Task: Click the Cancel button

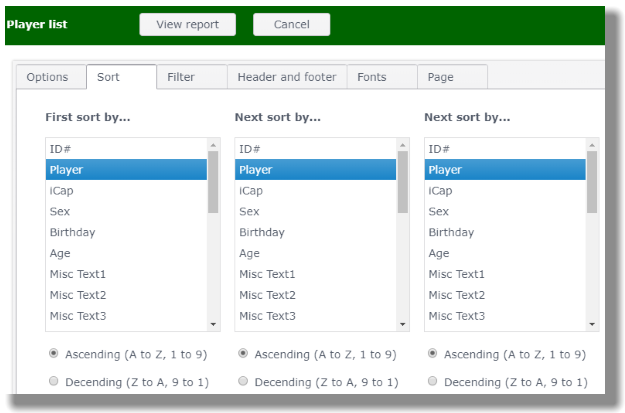Action: (291, 24)
